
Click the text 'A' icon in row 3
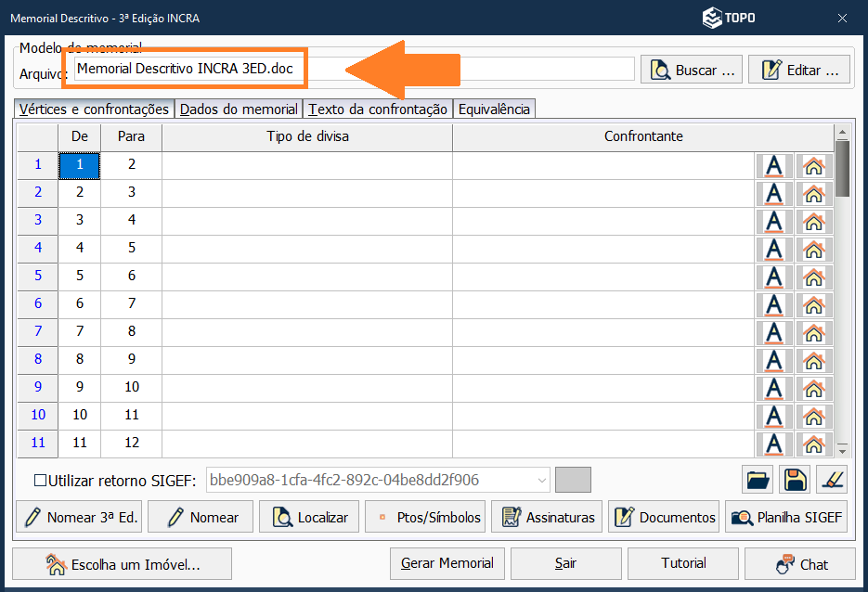tap(774, 222)
